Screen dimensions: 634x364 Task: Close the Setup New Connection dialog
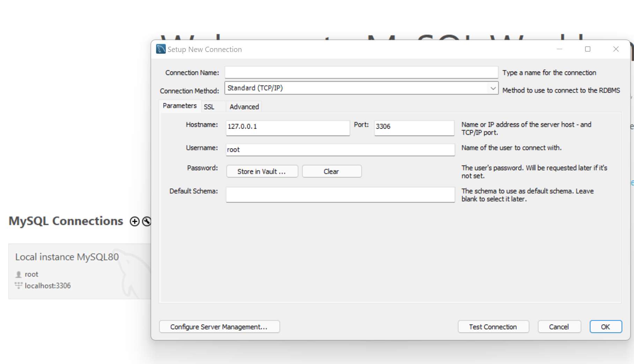coord(616,49)
